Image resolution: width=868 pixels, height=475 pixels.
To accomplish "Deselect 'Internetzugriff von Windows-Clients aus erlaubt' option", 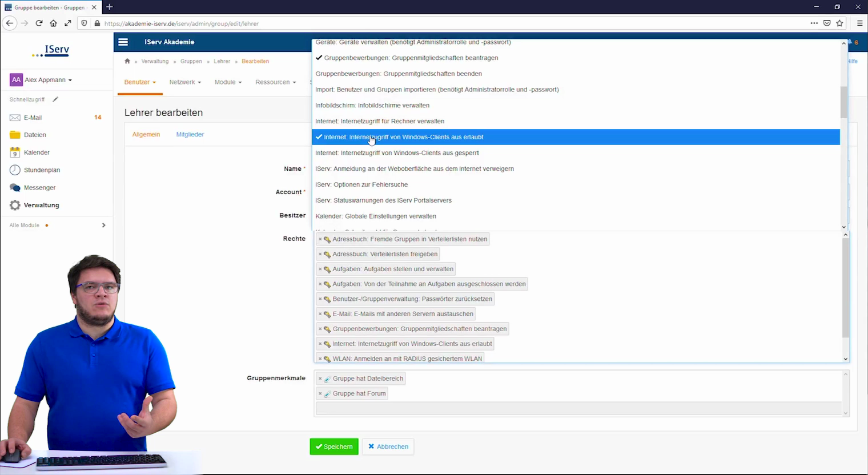I will [x=403, y=137].
